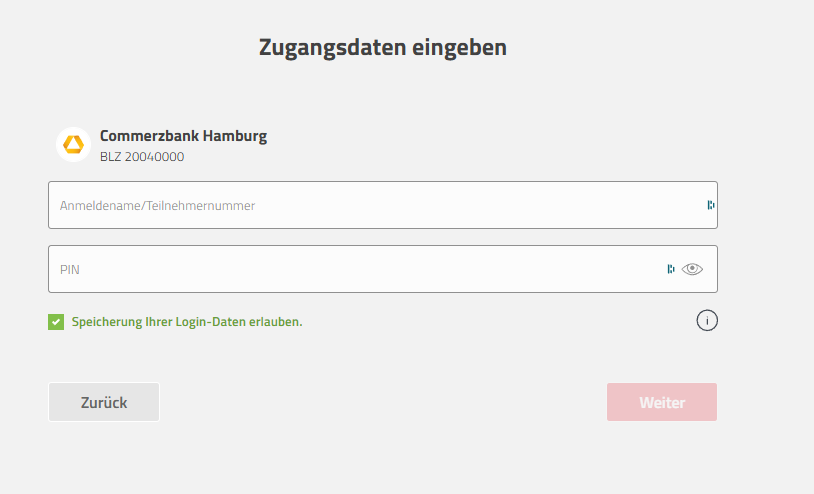814x494 pixels.
Task: Click the 'BLZ 20040000' text
Action: (142, 157)
